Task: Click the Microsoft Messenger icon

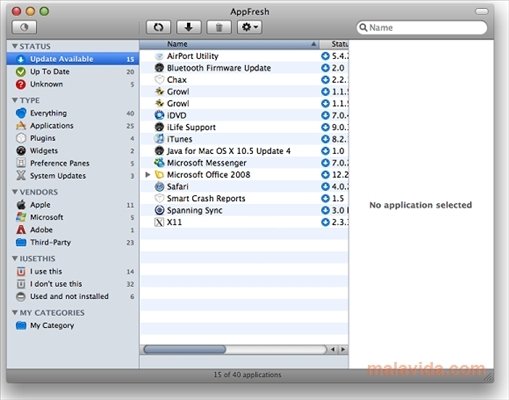Action: 159,163
